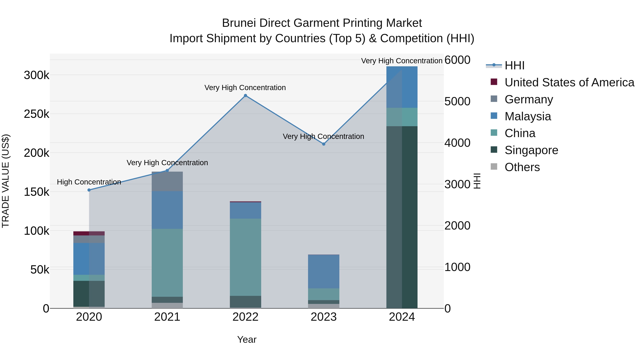Viewport: 644px width, 362px height.
Task: Click the 2020 Singapore bar segment
Action: (89, 294)
